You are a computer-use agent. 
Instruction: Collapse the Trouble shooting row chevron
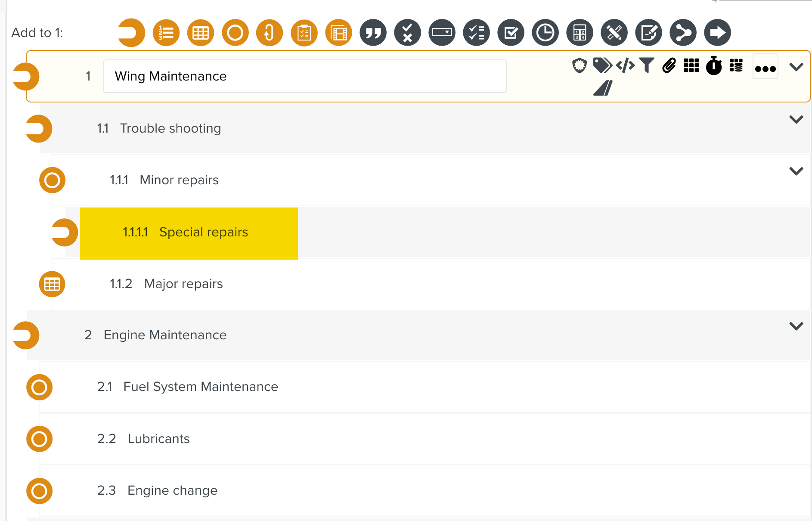pyautogui.click(x=796, y=119)
